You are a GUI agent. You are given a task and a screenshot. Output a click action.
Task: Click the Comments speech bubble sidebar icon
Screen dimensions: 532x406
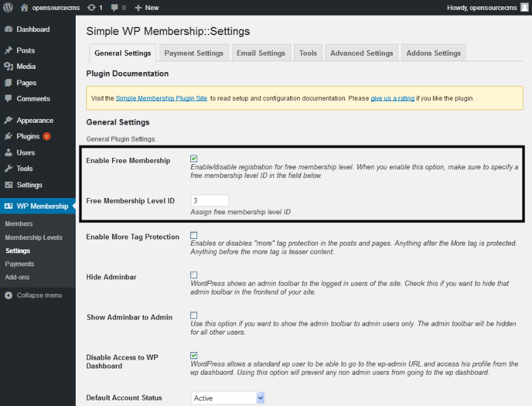pos(9,99)
